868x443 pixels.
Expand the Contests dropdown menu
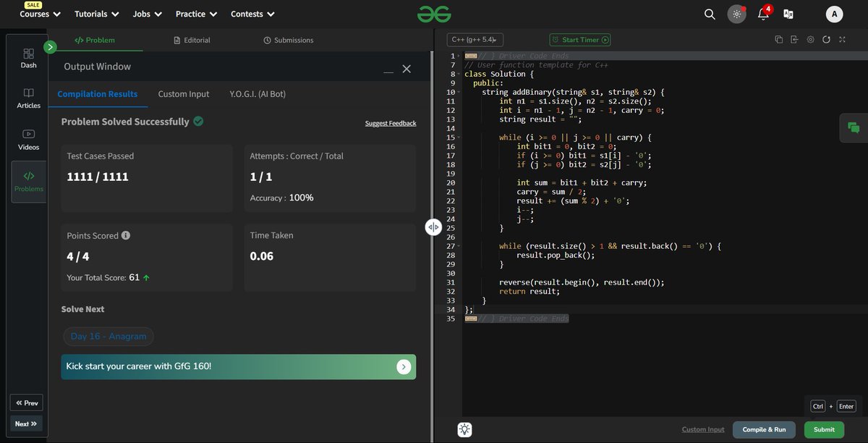coord(252,14)
